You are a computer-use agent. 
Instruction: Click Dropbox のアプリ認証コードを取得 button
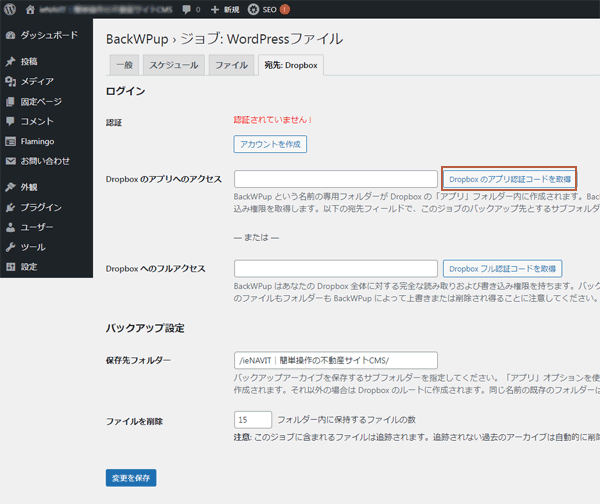pyautogui.click(x=510, y=179)
